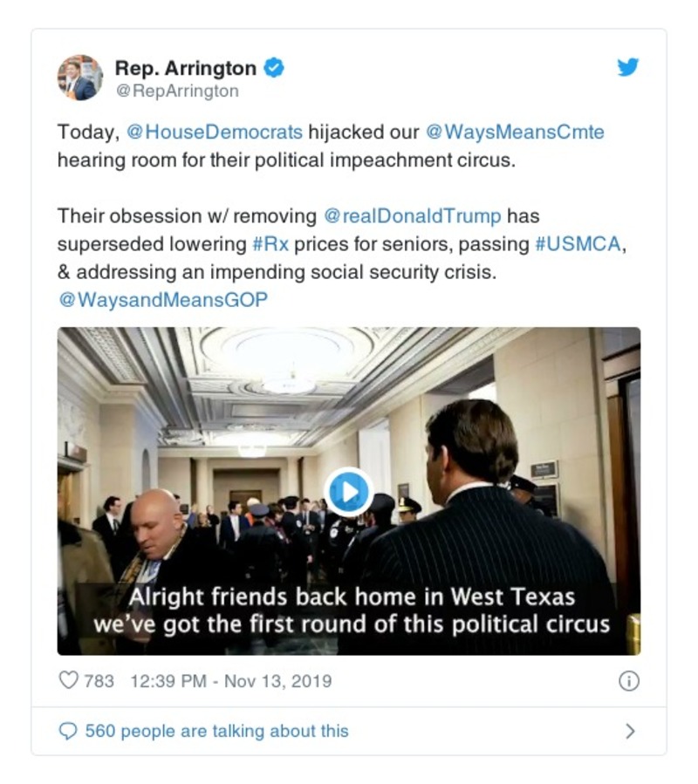Open the #Rx hashtag
This screenshot has width=698, height=784.
coord(270,244)
